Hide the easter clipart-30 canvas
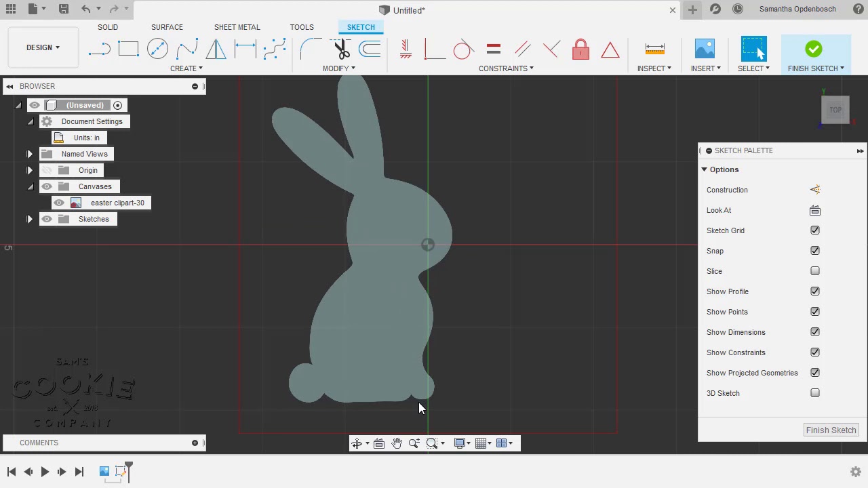868x488 pixels. pos(59,203)
